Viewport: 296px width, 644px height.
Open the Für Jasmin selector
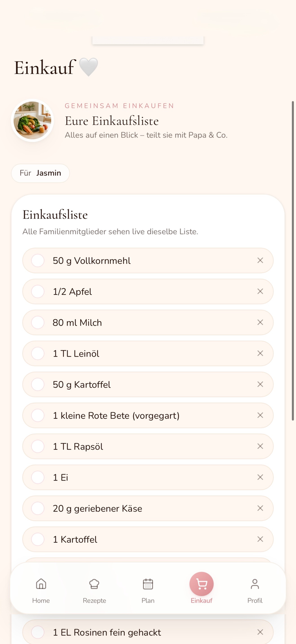pos(40,173)
